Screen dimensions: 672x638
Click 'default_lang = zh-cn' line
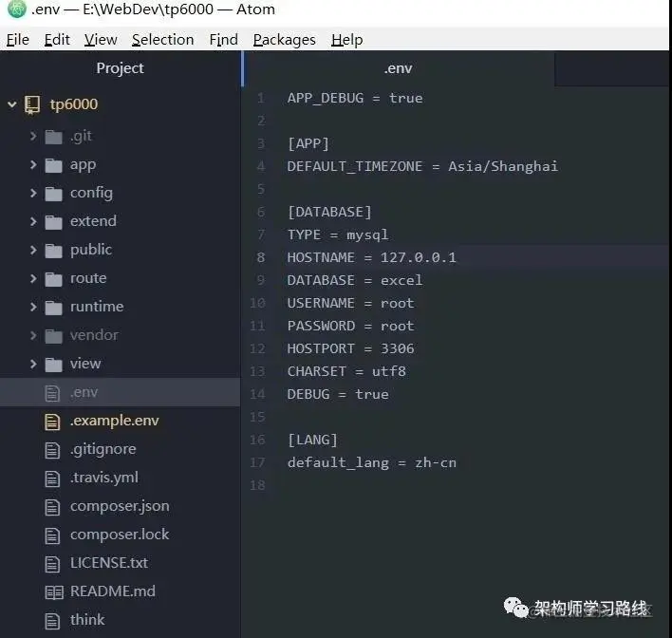coord(372,462)
